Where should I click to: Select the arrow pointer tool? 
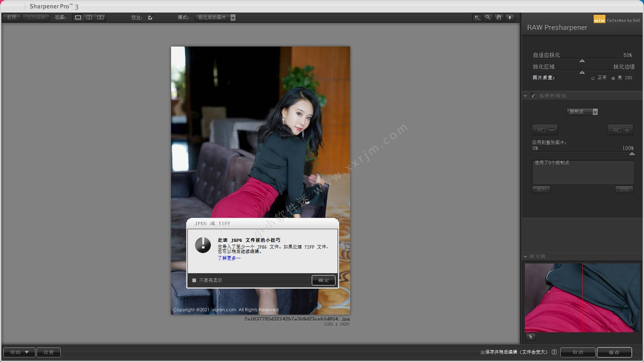(477, 18)
